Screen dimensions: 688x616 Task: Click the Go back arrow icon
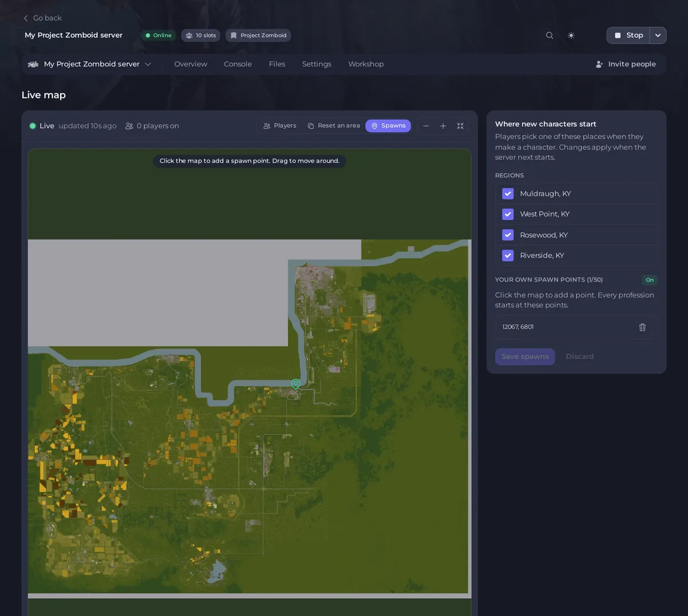tap(26, 18)
